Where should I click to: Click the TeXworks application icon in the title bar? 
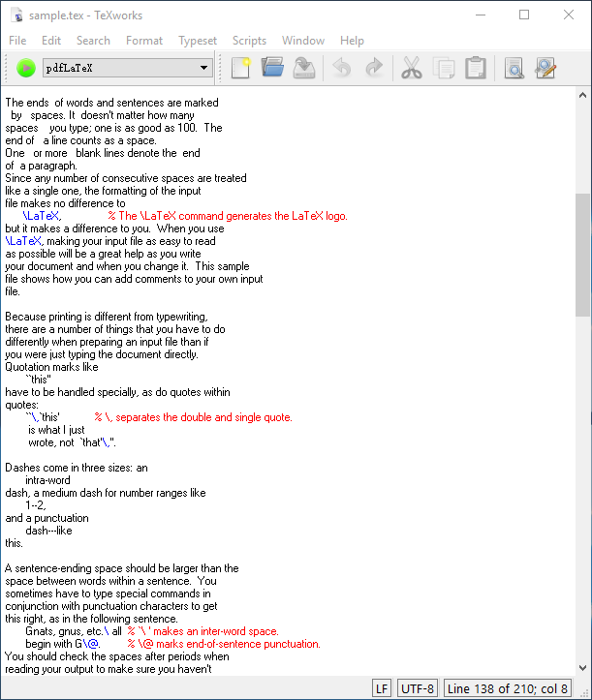[17, 15]
